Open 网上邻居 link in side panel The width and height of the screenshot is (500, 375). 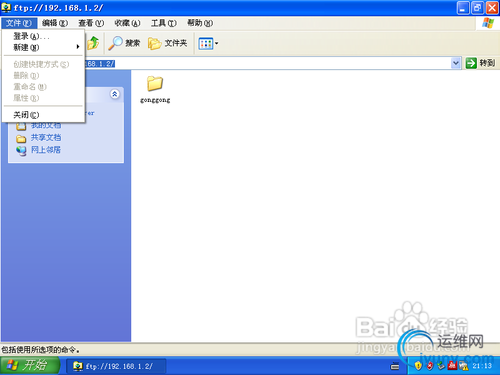pos(46,150)
